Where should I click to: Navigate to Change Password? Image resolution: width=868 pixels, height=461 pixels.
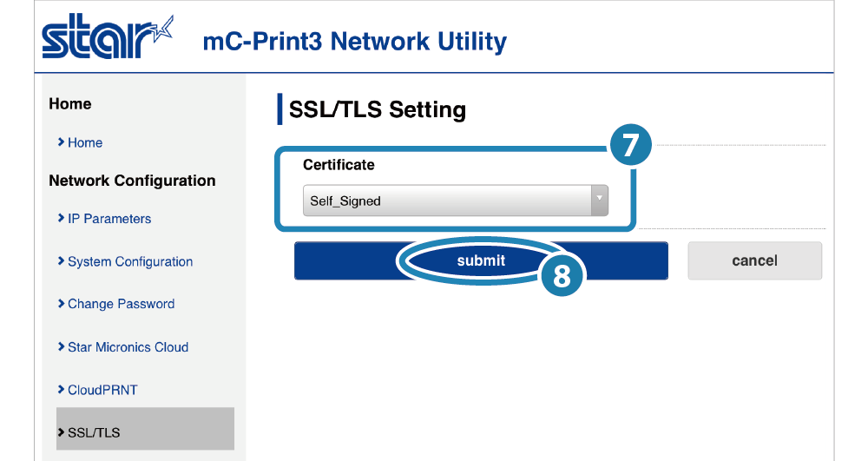[x=121, y=304]
